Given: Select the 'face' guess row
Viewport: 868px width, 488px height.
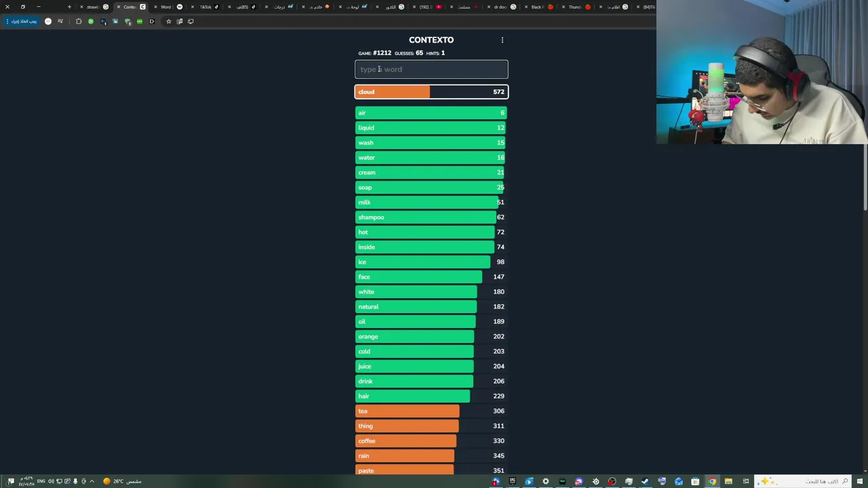Looking at the screenshot, I should pyautogui.click(x=431, y=277).
